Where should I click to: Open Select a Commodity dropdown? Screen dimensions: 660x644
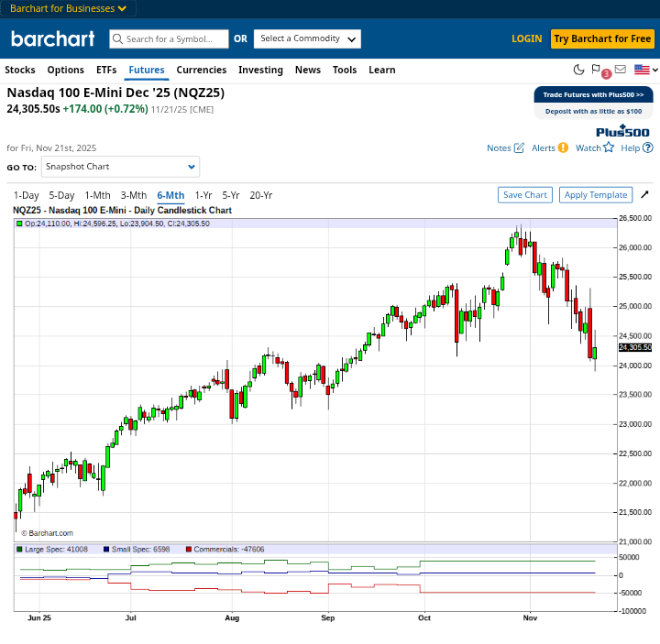pyautogui.click(x=307, y=38)
